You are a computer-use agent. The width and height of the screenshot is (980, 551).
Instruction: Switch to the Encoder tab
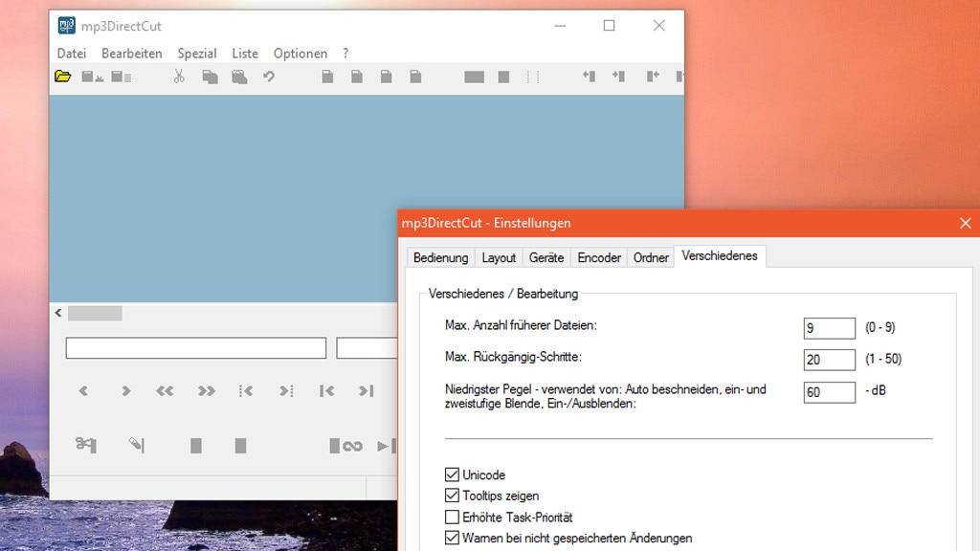coord(599,257)
